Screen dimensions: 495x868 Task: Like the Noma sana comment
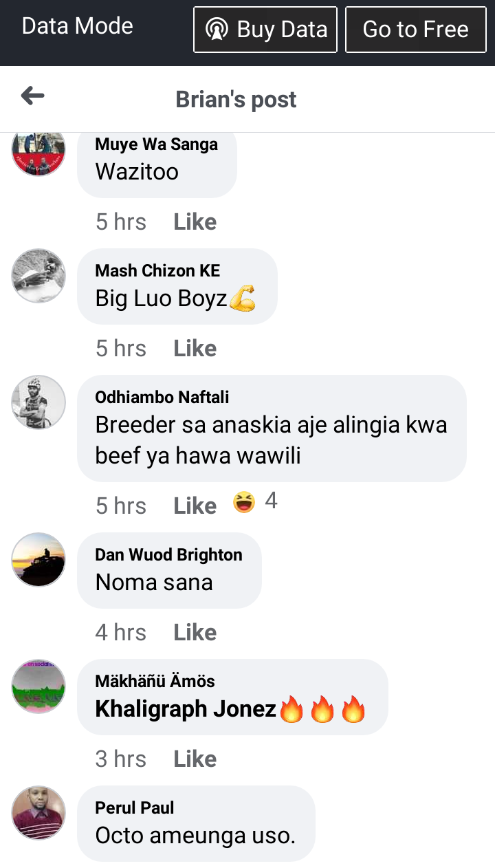[x=195, y=633]
